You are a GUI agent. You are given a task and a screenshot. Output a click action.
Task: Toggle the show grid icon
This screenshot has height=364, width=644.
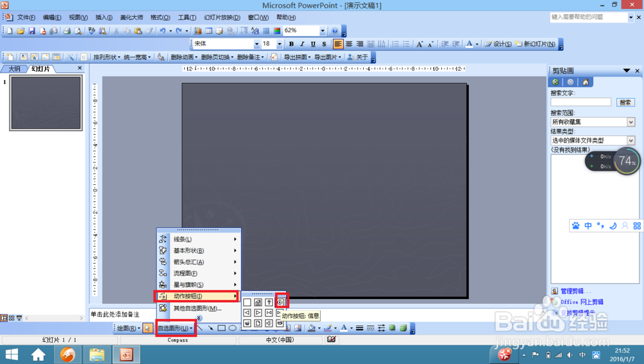point(266,31)
